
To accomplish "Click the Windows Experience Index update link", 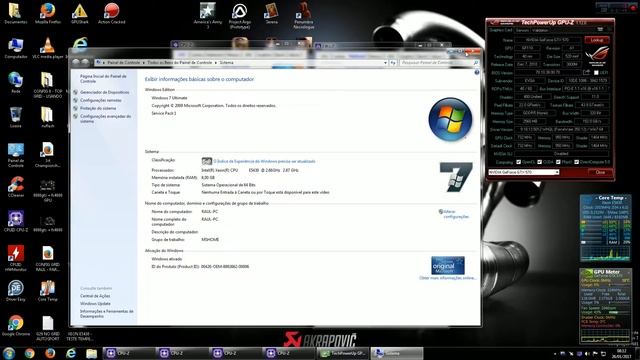I will pyautogui.click(x=264, y=162).
